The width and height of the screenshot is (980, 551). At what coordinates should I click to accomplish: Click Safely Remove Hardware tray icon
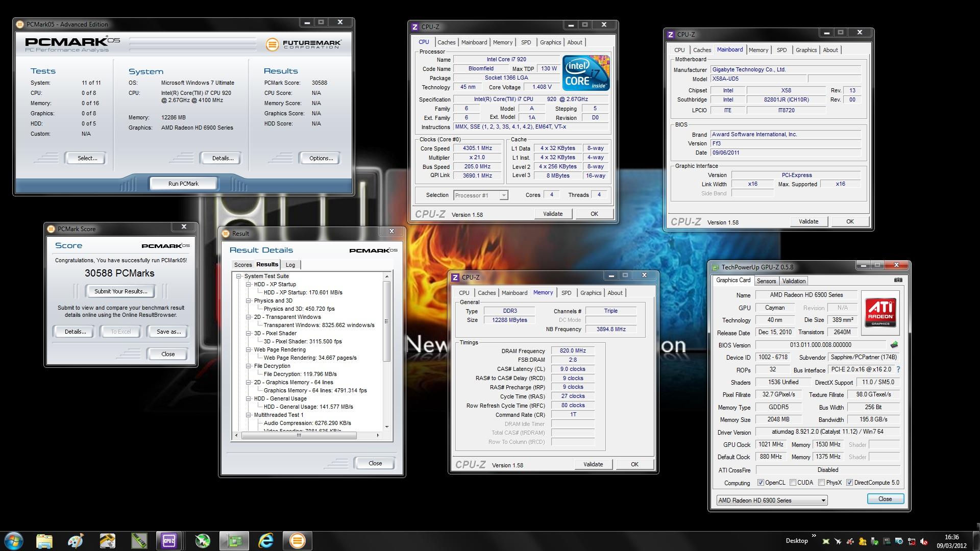click(874, 541)
